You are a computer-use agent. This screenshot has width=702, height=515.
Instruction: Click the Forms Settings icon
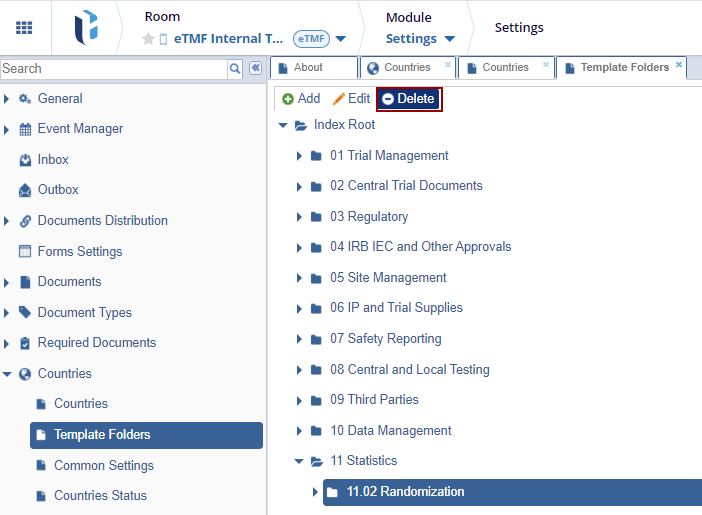pos(26,252)
